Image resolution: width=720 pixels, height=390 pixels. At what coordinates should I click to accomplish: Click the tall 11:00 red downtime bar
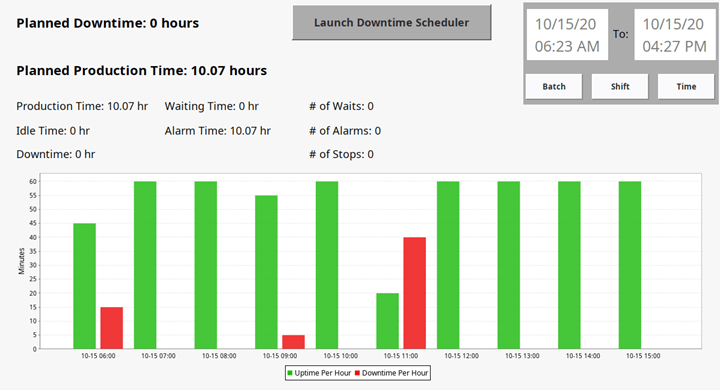415,293
